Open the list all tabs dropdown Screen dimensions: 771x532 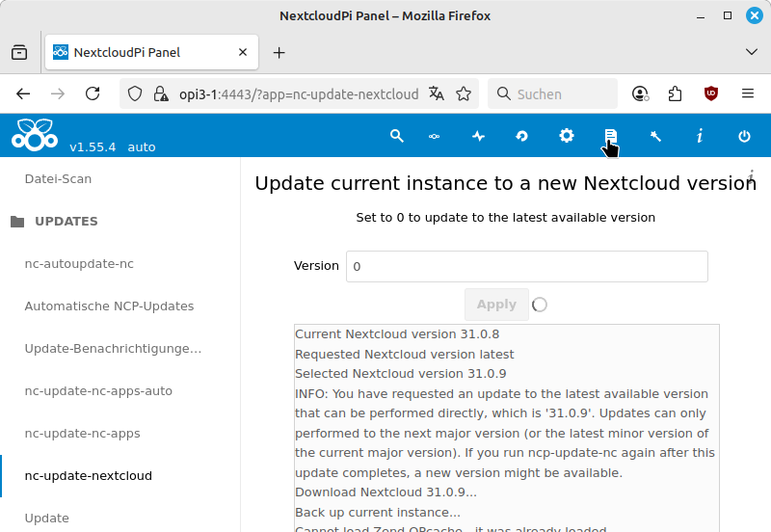[x=752, y=52]
